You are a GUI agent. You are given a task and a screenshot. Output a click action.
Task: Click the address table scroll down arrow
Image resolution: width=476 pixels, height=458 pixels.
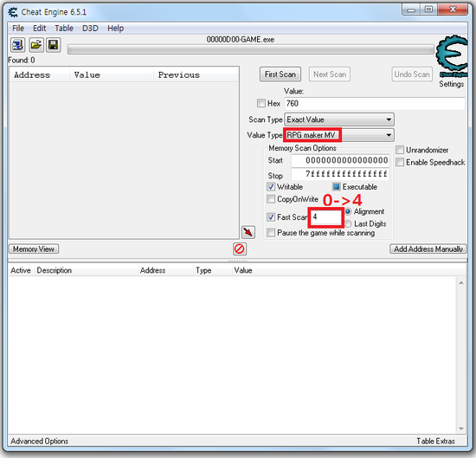click(x=461, y=429)
